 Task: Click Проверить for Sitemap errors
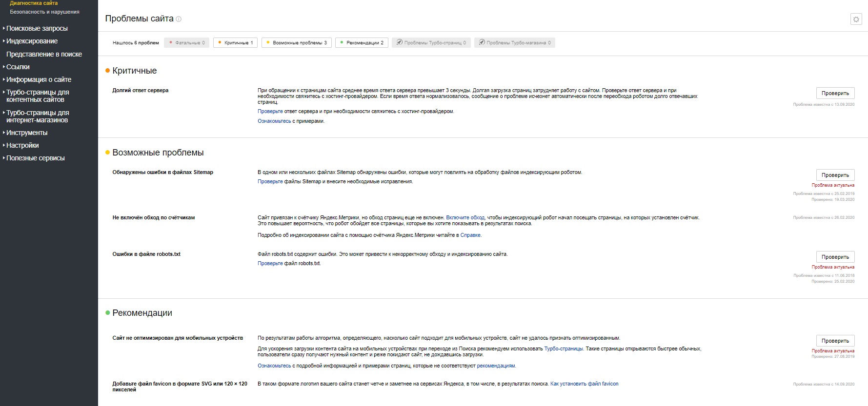[835, 175]
